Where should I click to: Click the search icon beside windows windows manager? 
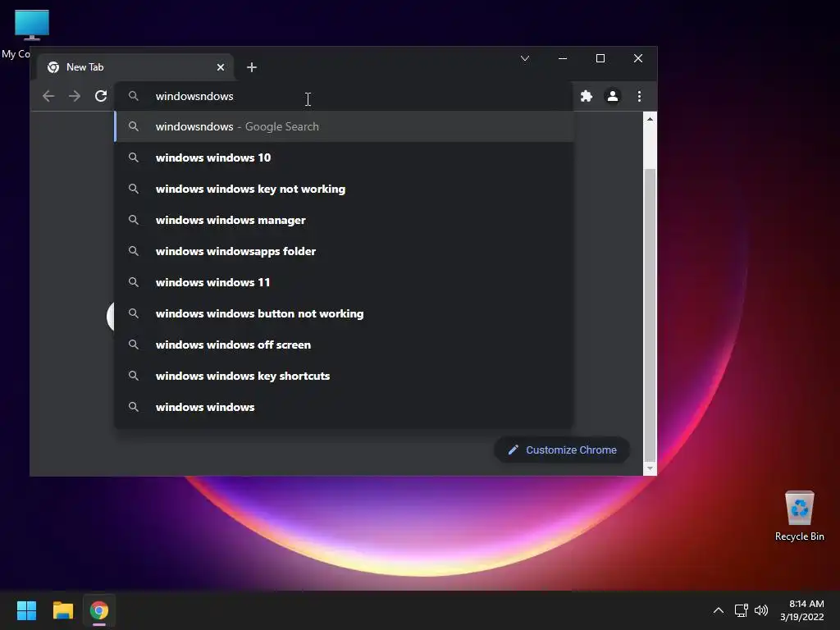click(134, 220)
